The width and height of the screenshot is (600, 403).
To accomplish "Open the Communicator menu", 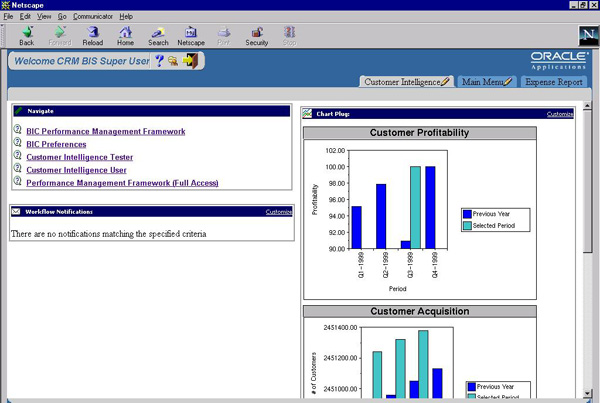I will point(93,16).
